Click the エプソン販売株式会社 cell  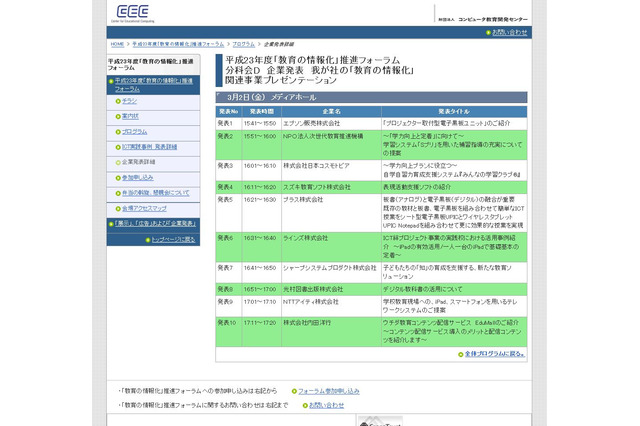pyautogui.click(x=331, y=123)
